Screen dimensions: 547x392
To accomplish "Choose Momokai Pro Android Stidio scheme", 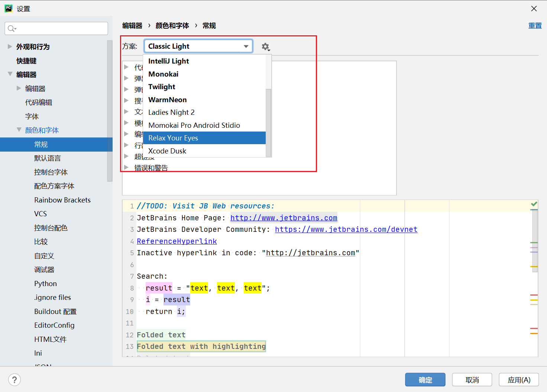I will 204,125.
